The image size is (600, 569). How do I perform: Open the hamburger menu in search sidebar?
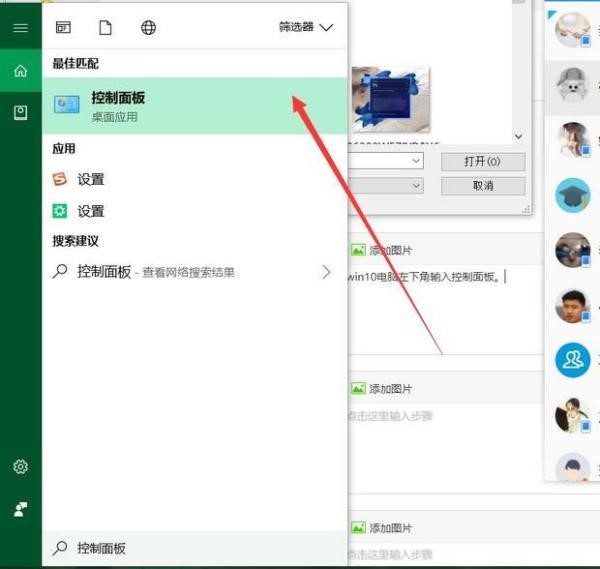[x=20, y=28]
